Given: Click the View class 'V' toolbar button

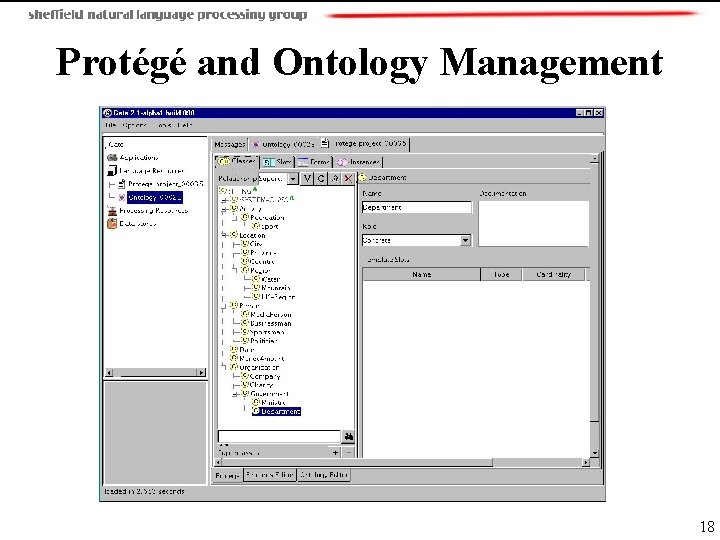Looking at the screenshot, I should (x=307, y=178).
